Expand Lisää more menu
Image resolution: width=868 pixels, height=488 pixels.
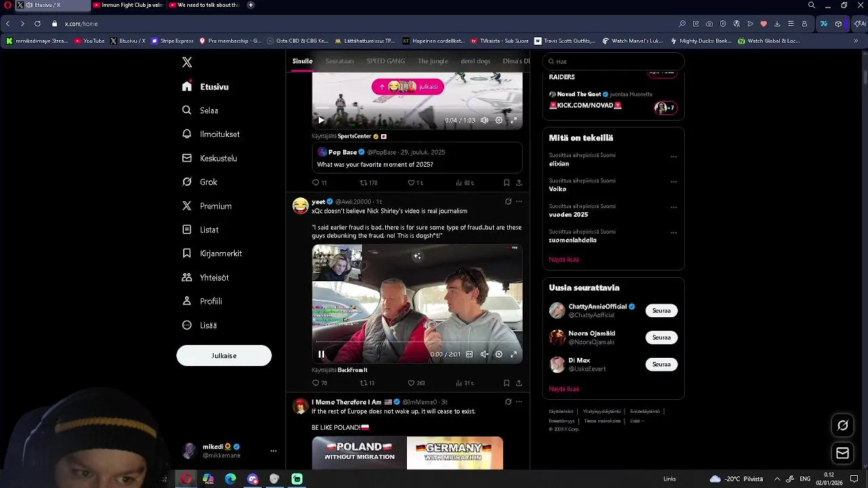[200, 325]
